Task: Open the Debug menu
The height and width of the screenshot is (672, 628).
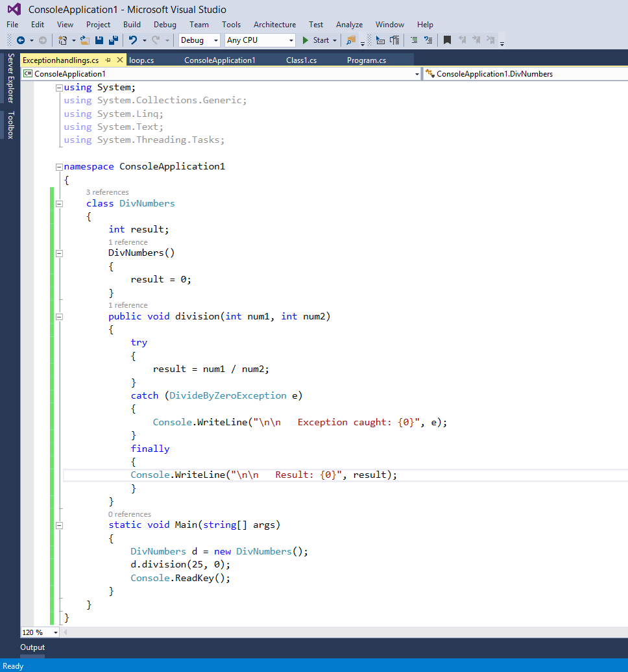Action: 165,25
